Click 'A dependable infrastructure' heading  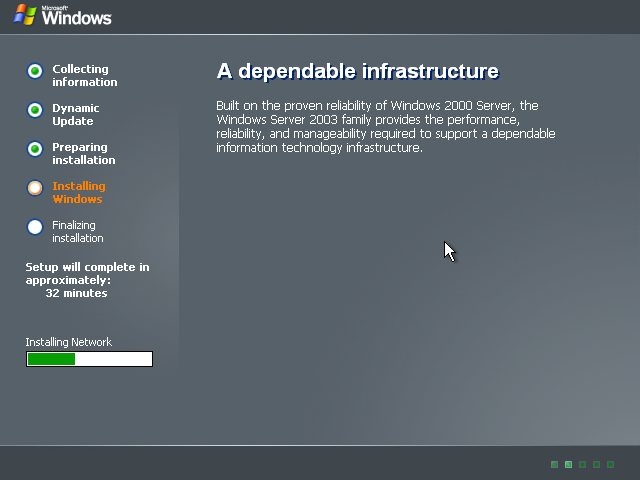pos(358,71)
